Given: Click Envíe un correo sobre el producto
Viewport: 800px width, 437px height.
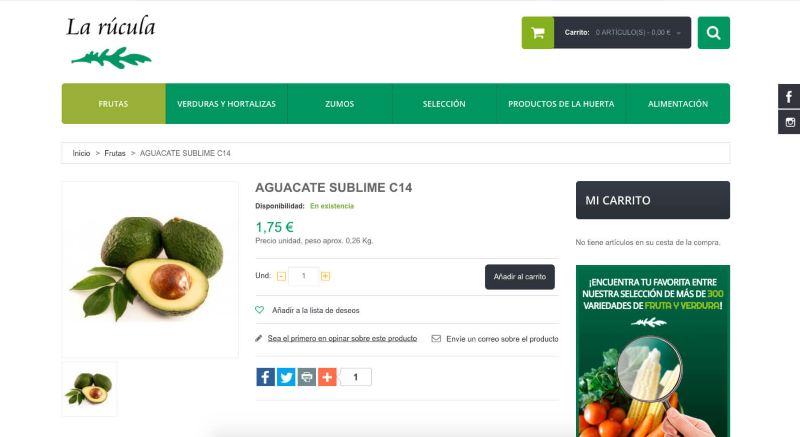Looking at the screenshot, I should 502,339.
